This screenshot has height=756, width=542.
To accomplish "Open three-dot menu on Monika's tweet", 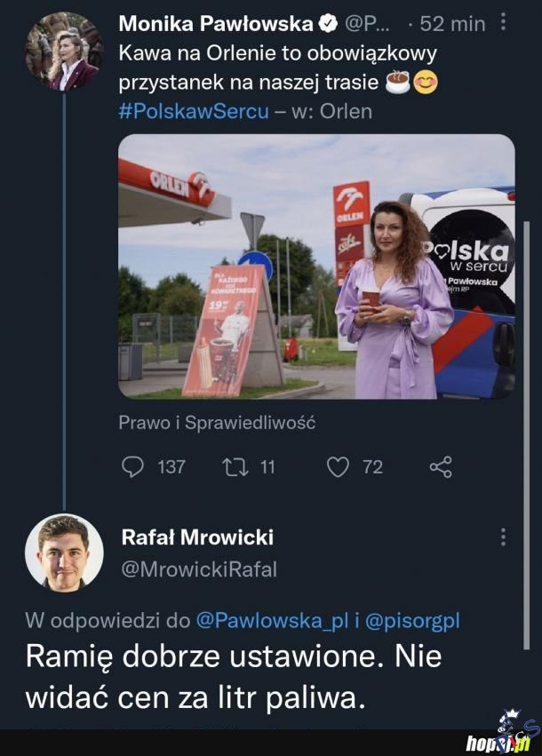I will point(504,23).
